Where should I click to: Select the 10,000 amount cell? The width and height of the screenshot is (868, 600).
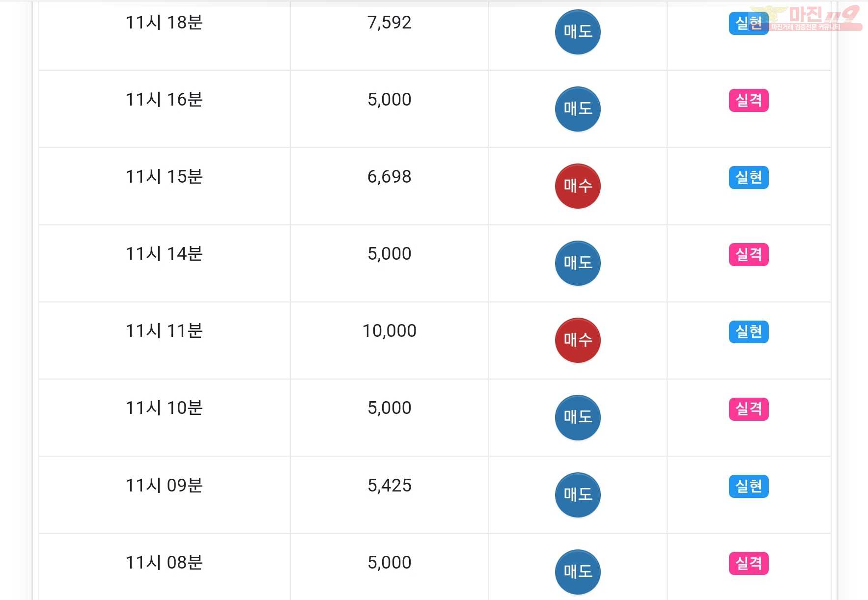tap(390, 340)
